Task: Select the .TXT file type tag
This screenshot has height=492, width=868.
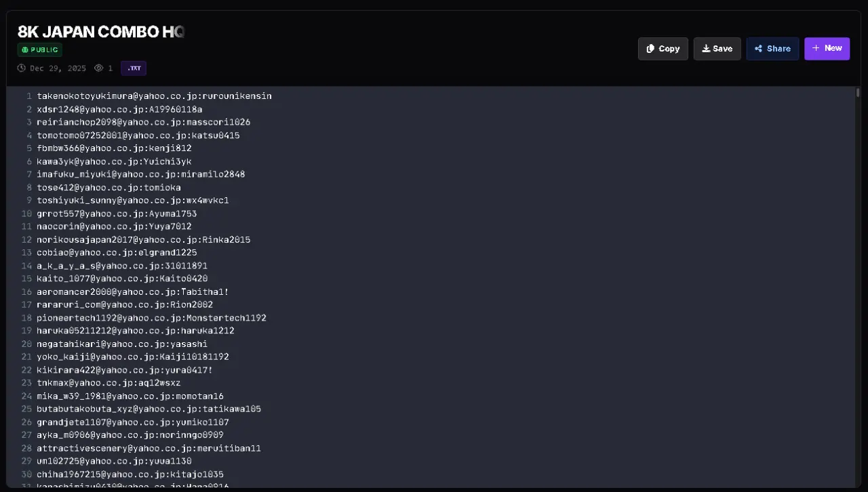Action: [x=134, y=68]
